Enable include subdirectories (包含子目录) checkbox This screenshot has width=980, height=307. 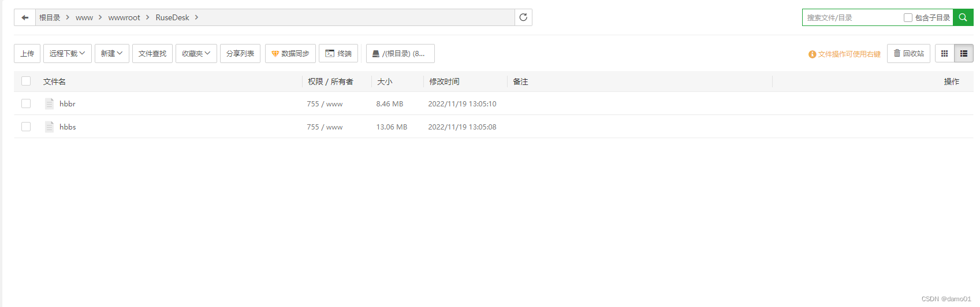coord(908,18)
